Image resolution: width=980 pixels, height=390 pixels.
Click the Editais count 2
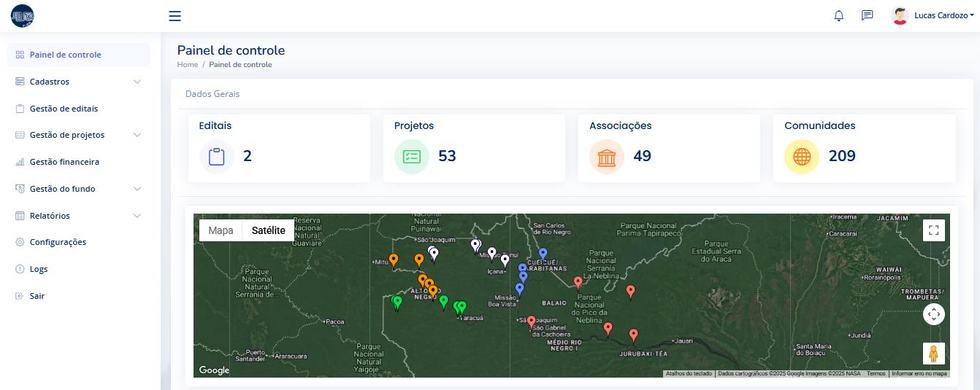pos(248,156)
